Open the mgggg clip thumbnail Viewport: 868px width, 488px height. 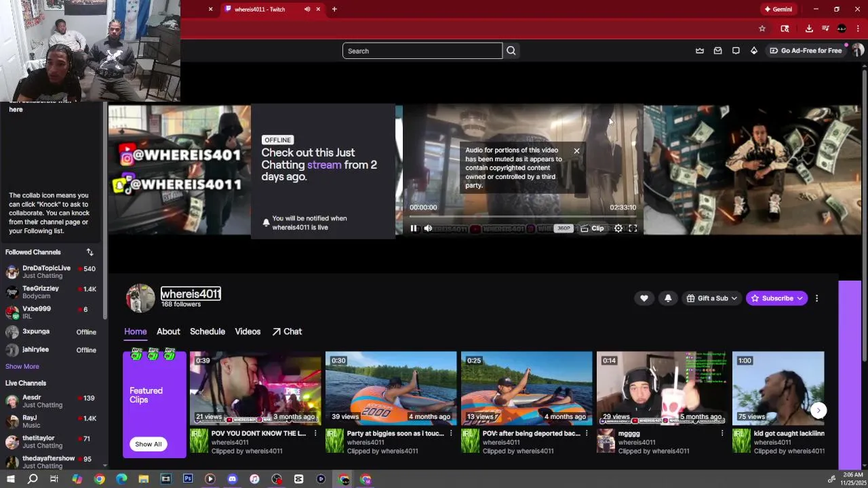[663, 388]
